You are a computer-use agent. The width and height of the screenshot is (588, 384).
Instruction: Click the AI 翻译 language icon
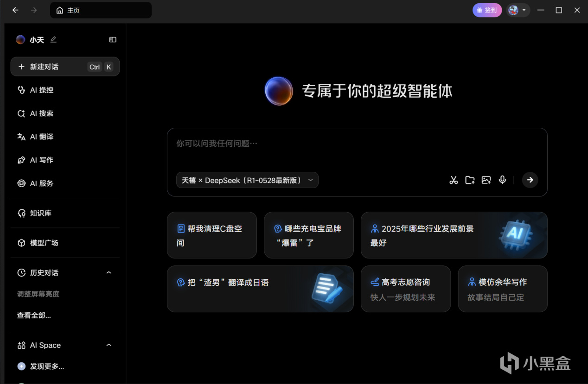coord(21,137)
